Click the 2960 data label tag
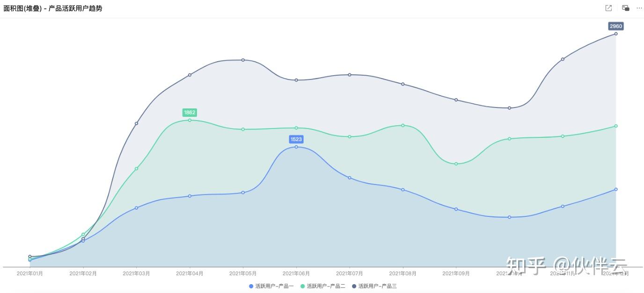 (x=615, y=26)
